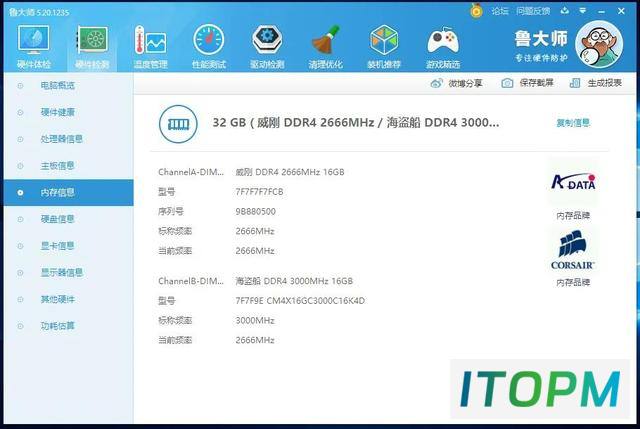Click the camera icon for 保存截屏

point(507,83)
